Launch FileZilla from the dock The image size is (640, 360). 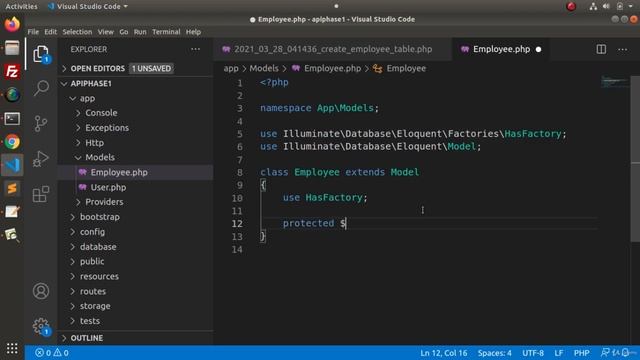click(x=12, y=71)
